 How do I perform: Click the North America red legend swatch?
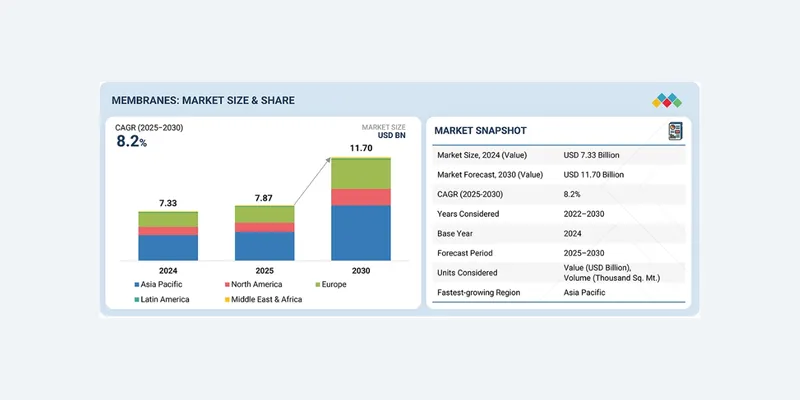227,284
